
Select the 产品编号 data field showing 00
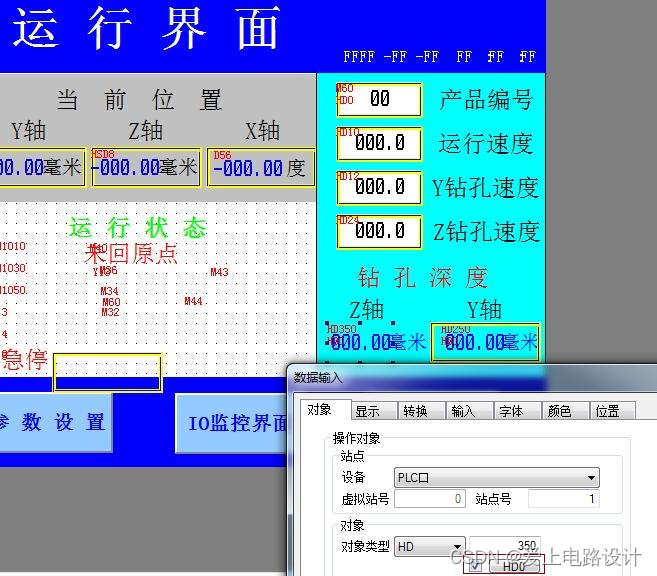coord(378,100)
